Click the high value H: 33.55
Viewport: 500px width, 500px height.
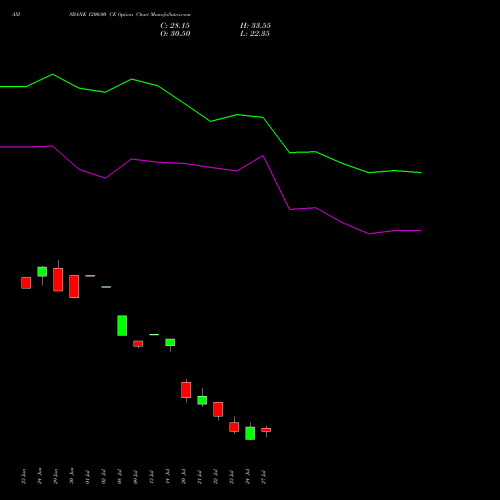tap(255, 26)
